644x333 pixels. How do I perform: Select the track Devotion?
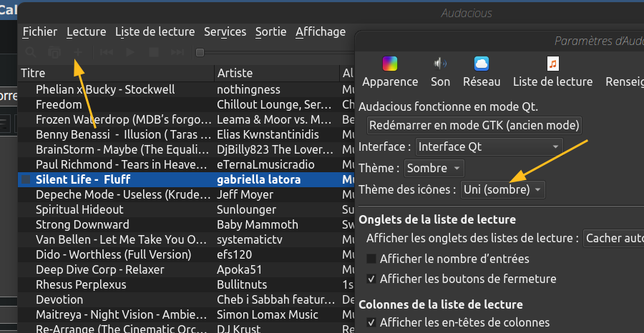[59, 300]
